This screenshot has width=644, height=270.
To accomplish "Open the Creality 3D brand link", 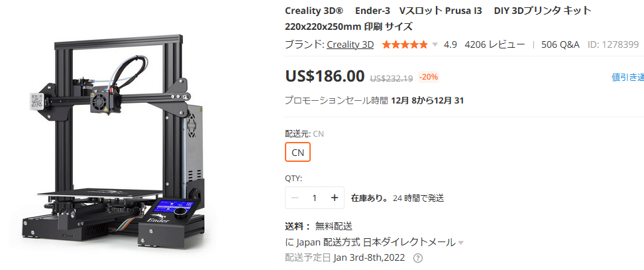I will [350, 44].
